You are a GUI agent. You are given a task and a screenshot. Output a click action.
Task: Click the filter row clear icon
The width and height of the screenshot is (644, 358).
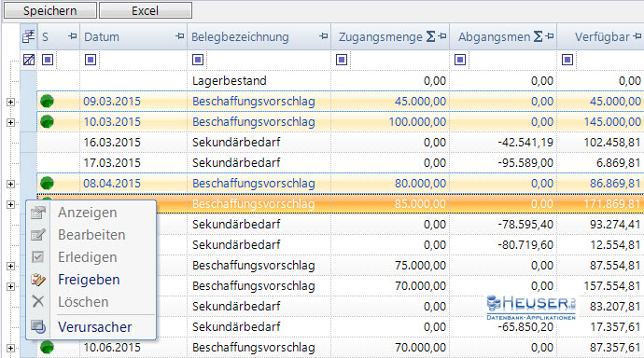(x=29, y=60)
